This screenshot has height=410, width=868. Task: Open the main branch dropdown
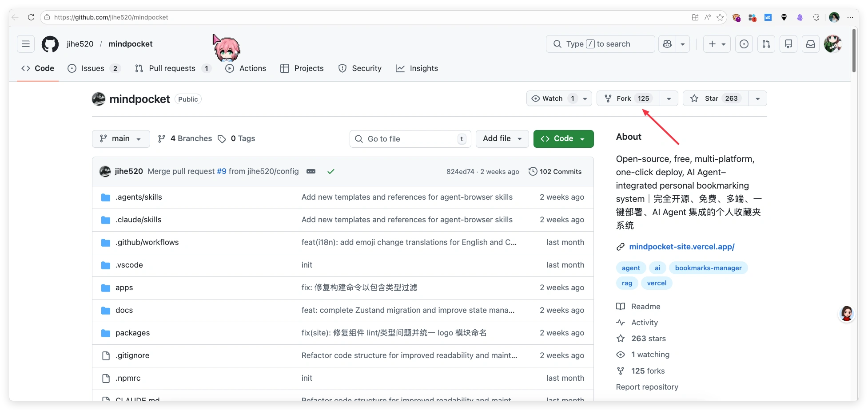pos(121,139)
